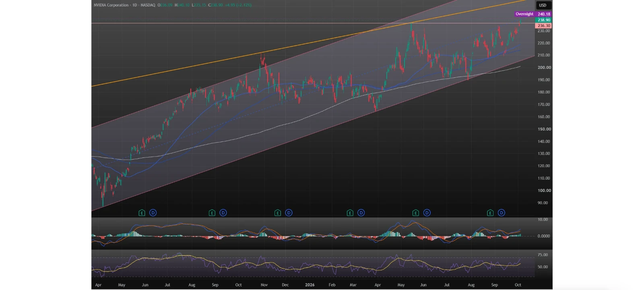Select the green 238.90 last price label

click(544, 20)
